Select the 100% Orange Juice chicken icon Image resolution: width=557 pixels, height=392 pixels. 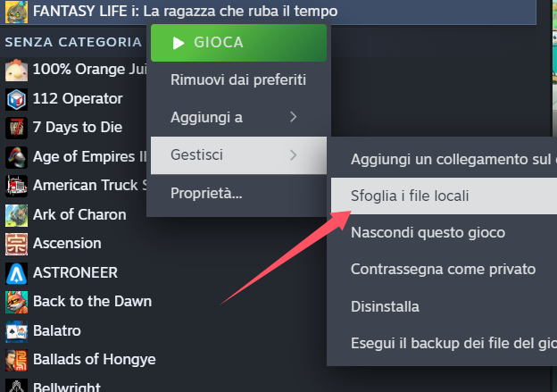(16, 70)
